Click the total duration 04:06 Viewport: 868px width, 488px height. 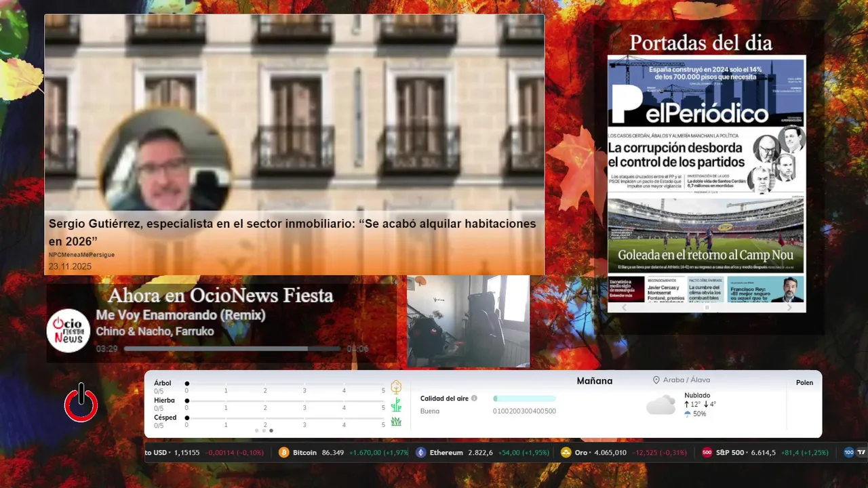tap(357, 349)
